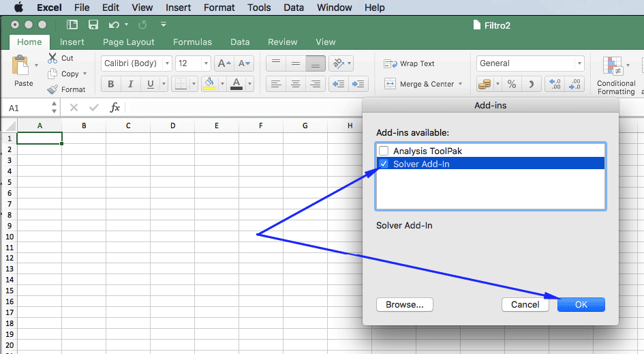Click the Paste clipboard icon

coord(20,66)
